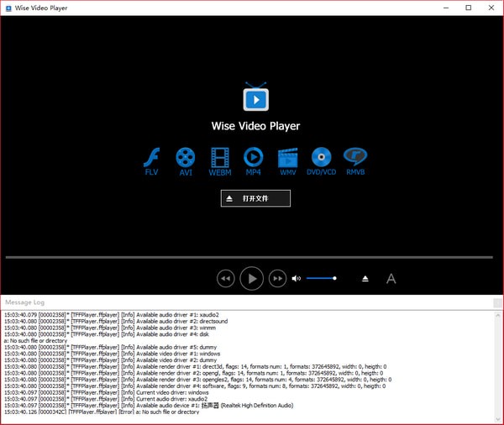The image size is (504, 425).
Task: Maximize the Wise Video Player window
Action: (468, 8)
